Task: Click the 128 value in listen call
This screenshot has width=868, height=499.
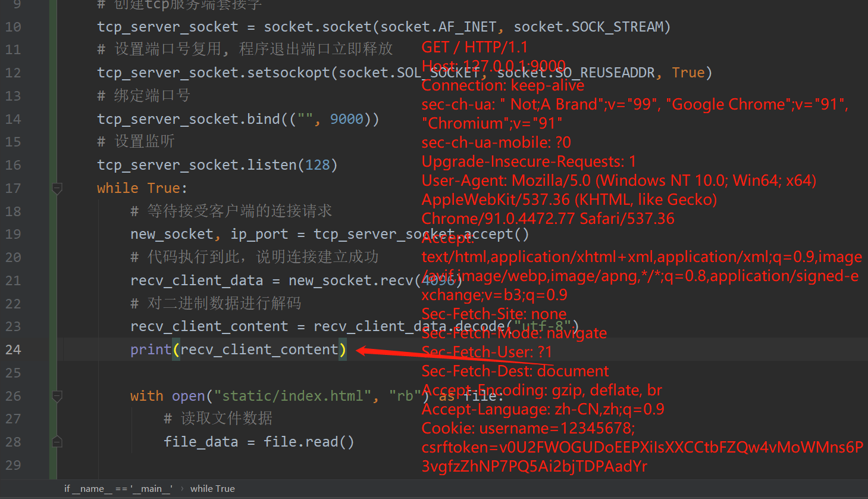Action: coord(318,165)
